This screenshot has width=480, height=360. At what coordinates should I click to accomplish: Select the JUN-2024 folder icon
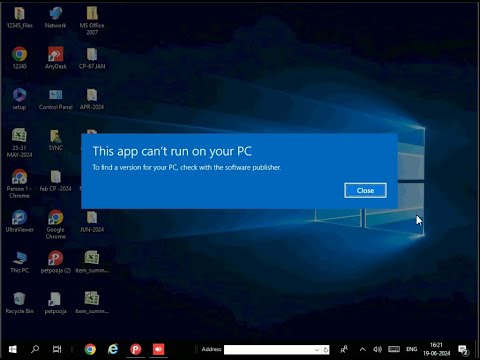92,221
